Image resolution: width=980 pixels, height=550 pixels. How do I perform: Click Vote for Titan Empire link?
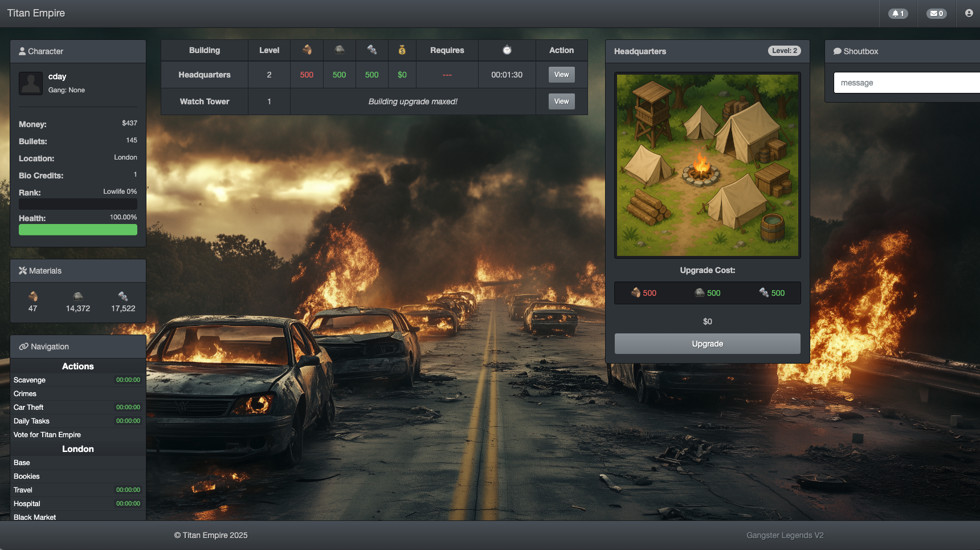coord(47,435)
